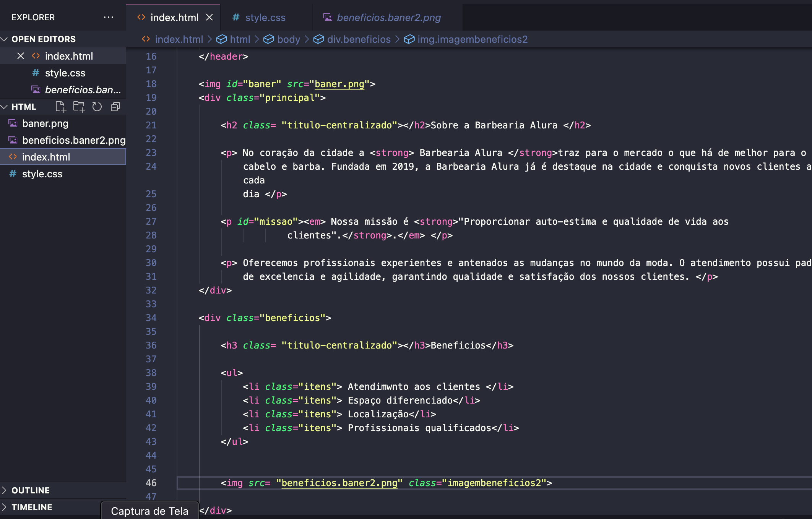Screen dimensions: 812x519
Task: Click "Espaço diferenciado" list item text
Action: 400,400
